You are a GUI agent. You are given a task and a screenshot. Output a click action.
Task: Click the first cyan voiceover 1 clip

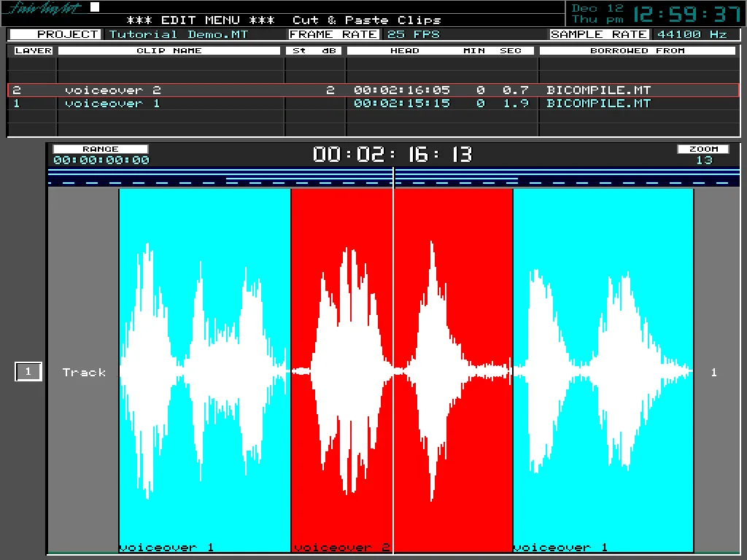[x=205, y=370]
